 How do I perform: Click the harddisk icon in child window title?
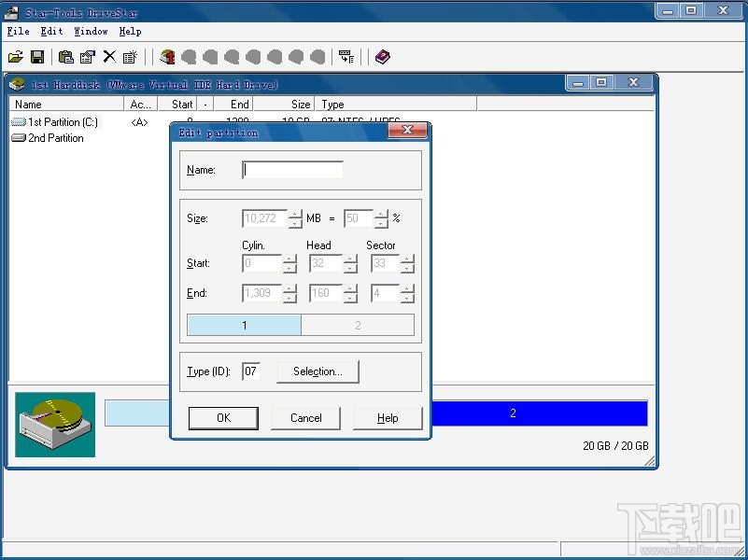[17, 84]
